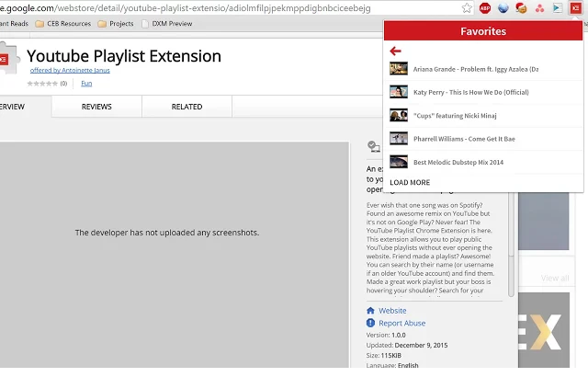Click the address bar URL

point(186,8)
